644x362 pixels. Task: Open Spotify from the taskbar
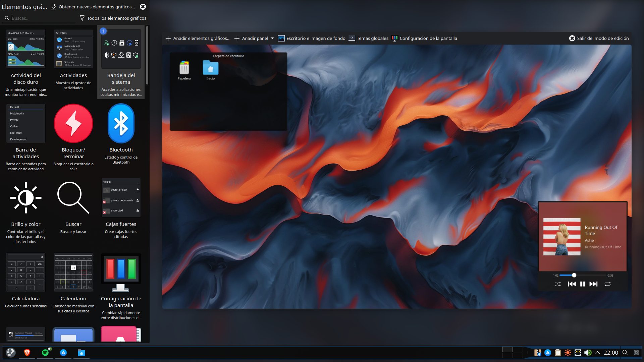point(45,353)
